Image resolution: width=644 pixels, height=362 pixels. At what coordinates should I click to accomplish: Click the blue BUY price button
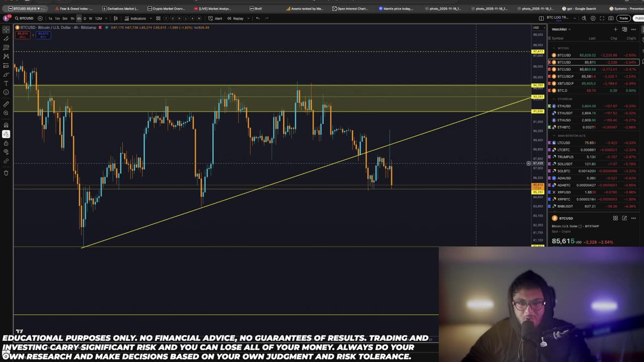43,35
